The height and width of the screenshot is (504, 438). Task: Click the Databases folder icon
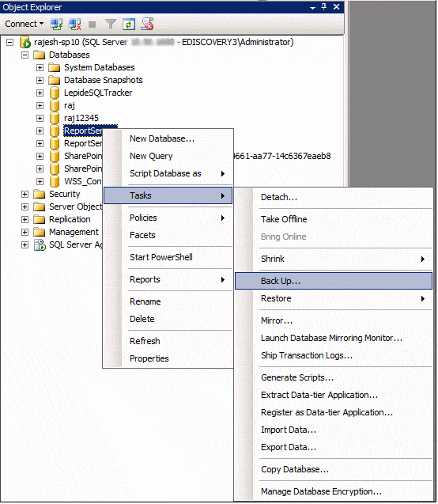point(40,55)
